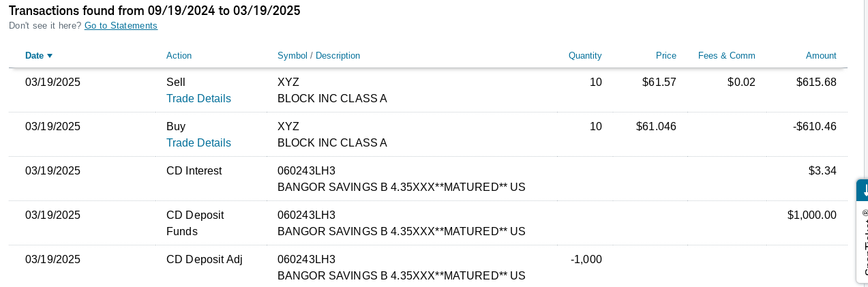
Task: Click the Date column sort arrow
Action: click(x=50, y=56)
